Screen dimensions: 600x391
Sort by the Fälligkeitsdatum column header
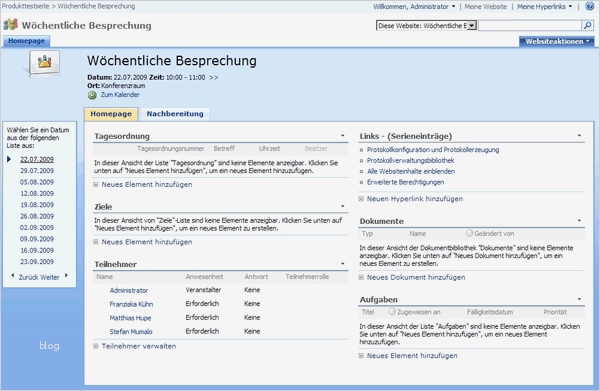[x=489, y=312]
